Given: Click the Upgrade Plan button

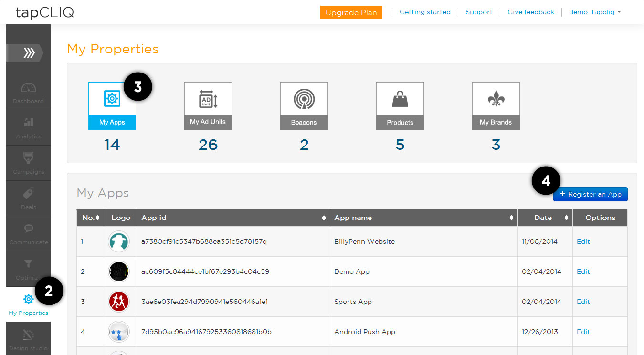Looking at the screenshot, I should click(351, 12).
